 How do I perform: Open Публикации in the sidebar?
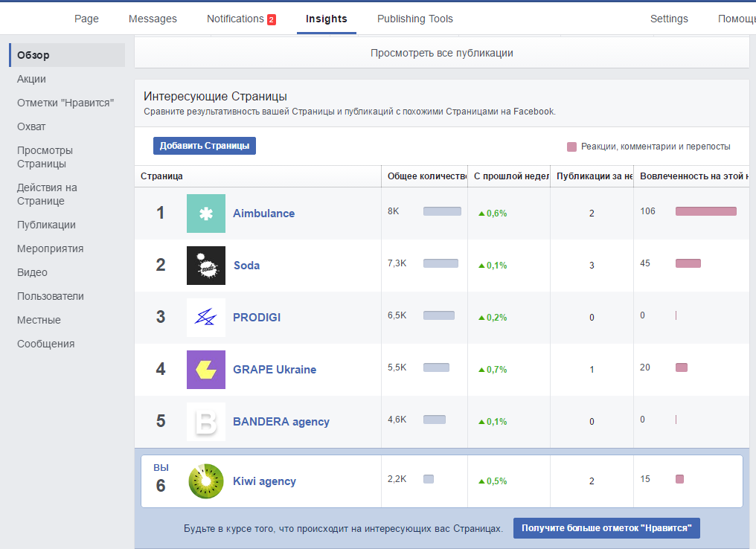(x=46, y=225)
